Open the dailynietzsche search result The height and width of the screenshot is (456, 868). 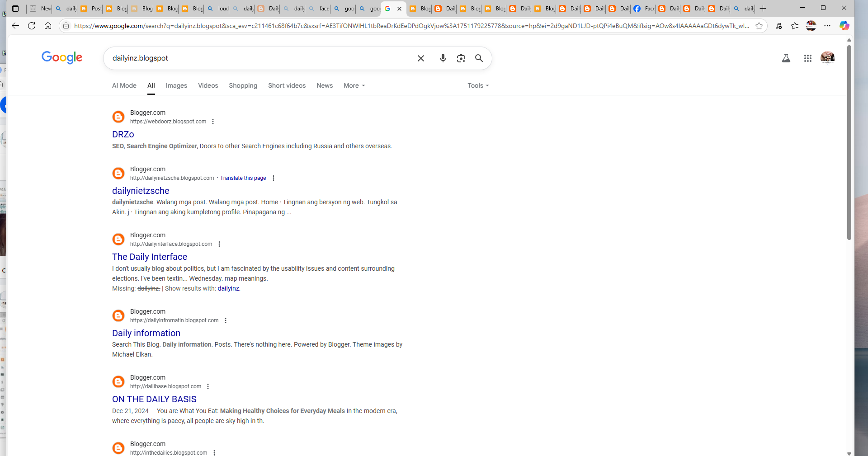click(141, 191)
